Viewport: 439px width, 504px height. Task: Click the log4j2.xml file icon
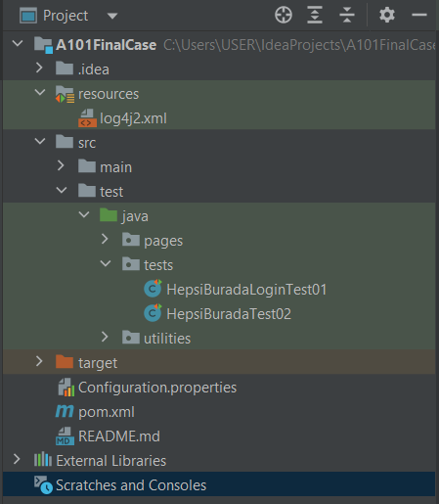click(87, 118)
